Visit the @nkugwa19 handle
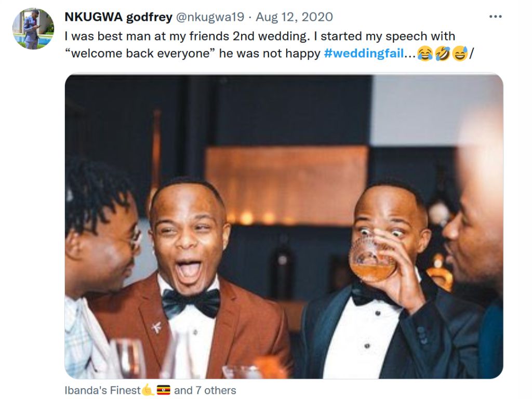The height and width of the screenshot is (399, 532). 210,17
